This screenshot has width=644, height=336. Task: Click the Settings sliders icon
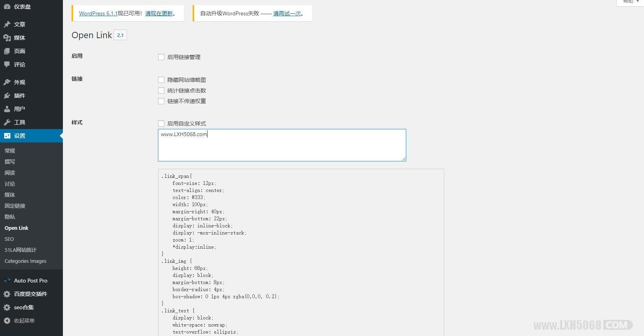click(x=7, y=136)
